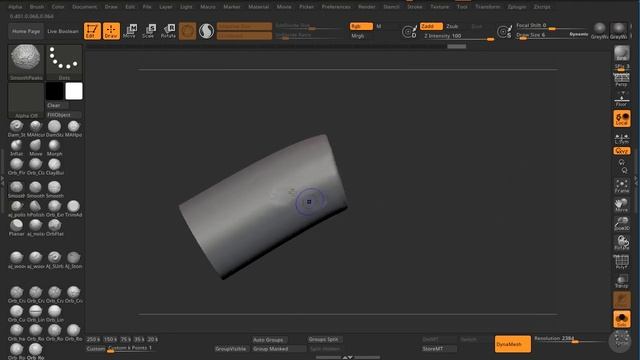Click the Move view icon on right shelf
Viewport: 640px width, 360px height.
tap(622, 205)
